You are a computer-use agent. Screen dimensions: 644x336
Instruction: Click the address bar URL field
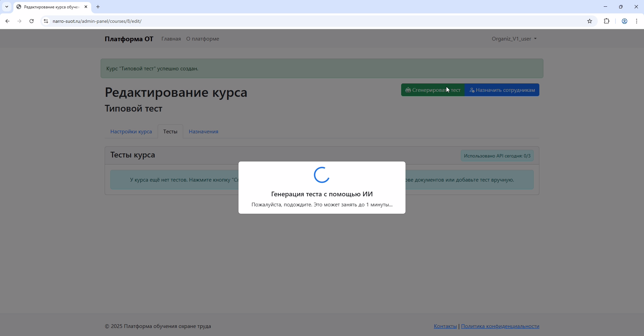(134, 21)
